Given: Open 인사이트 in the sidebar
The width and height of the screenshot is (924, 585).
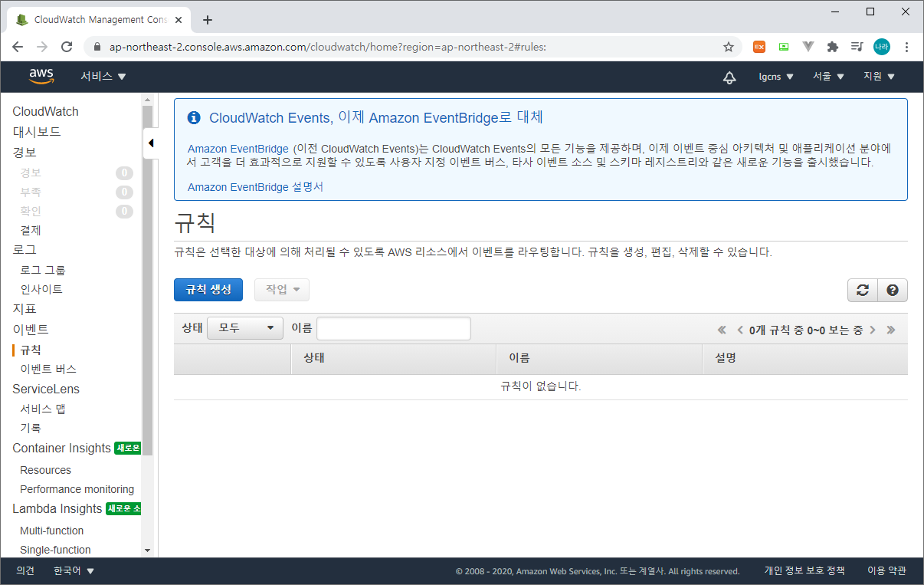Looking at the screenshot, I should (41, 289).
